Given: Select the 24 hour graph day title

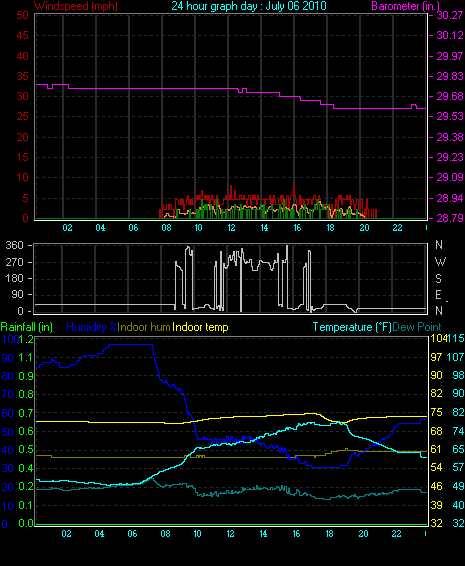Looking at the screenshot, I should click(249, 6).
